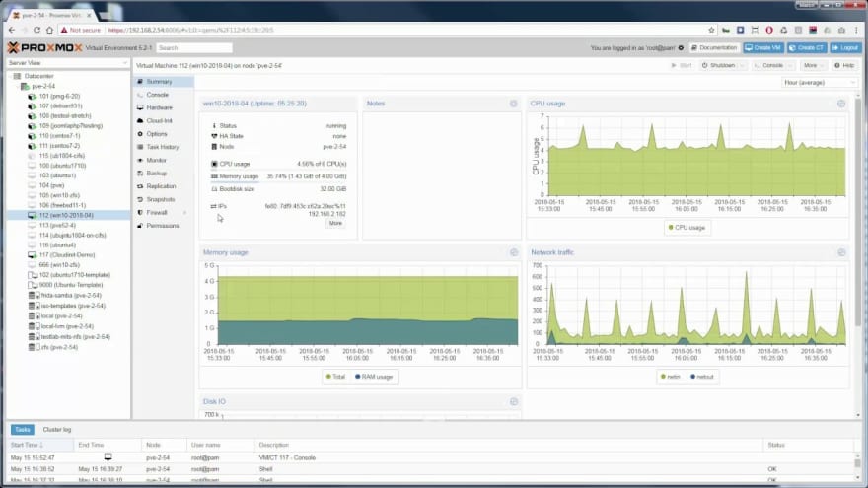The height and width of the screenshot is (488, 868).
Task: Open the More dropdown in VM toolbar
Action: coord(813,65)
